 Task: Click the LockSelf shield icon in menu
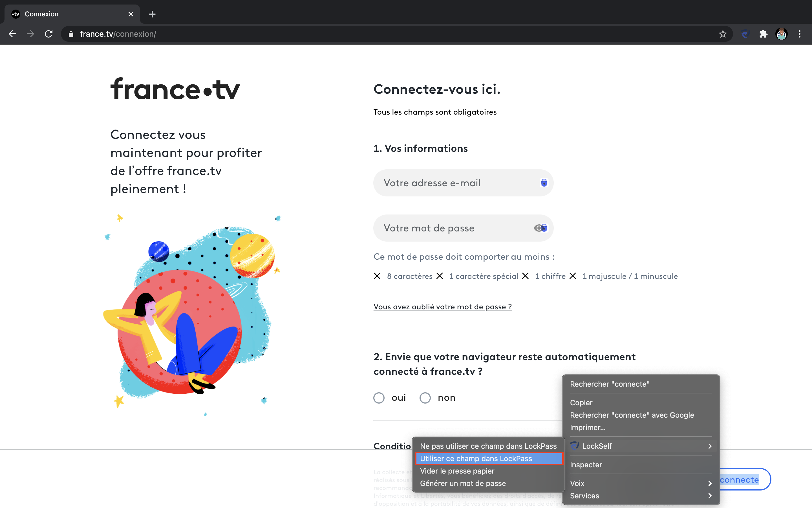coord(574,446)
